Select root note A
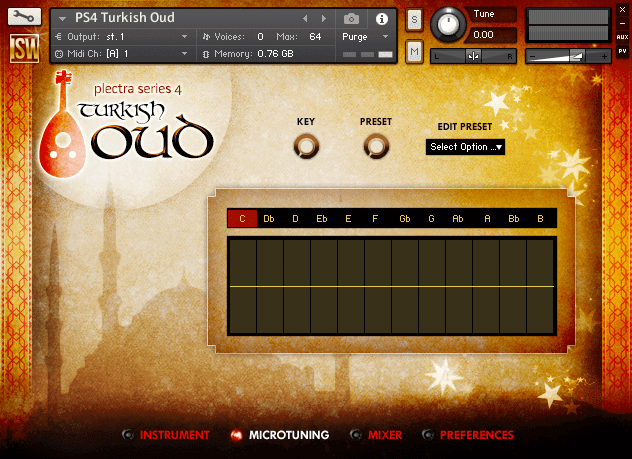 point(487,219)
